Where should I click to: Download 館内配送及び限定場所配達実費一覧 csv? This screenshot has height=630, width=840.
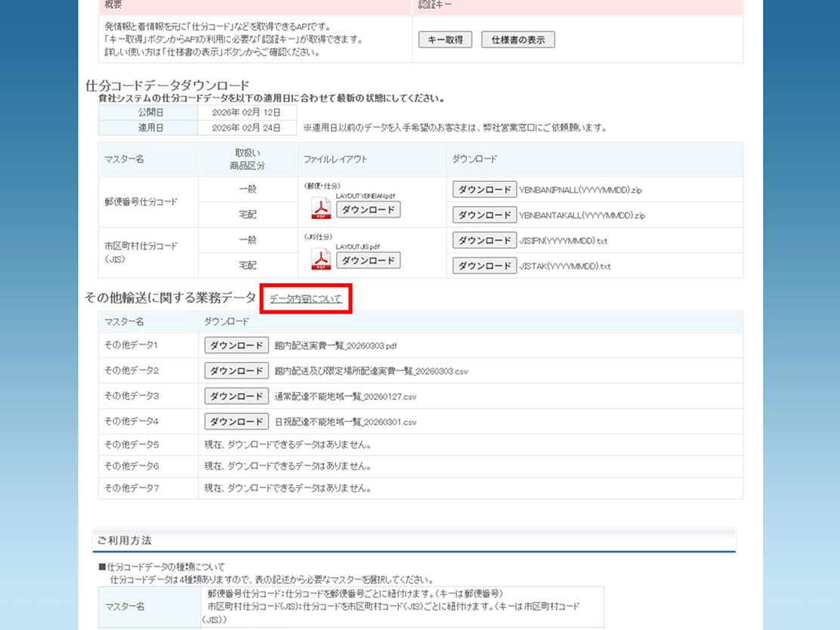coord(236,371)
